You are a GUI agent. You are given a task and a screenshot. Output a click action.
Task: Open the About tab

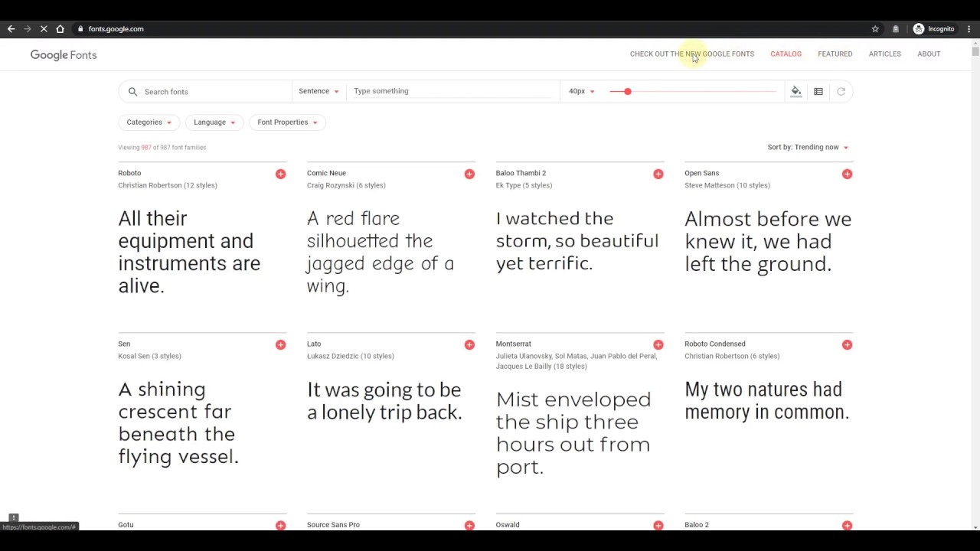coord(929,54)
